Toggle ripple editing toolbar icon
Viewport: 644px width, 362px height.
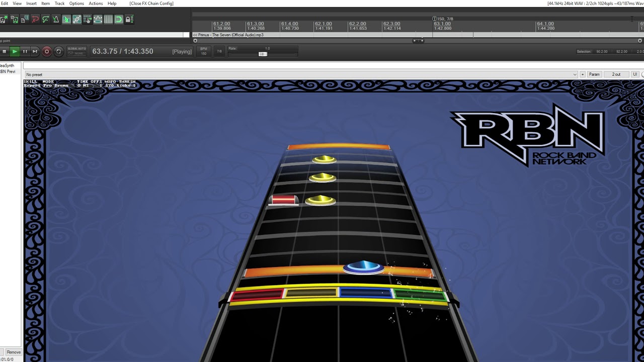(x=88, y=20)
